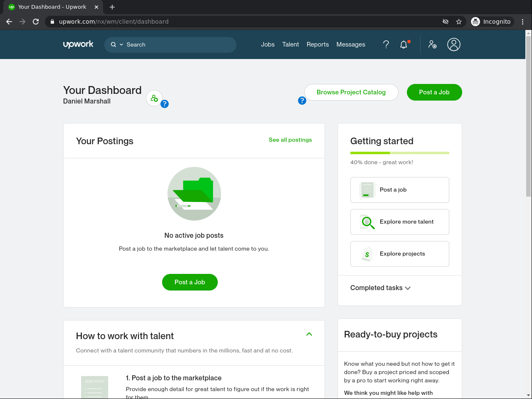Click the Upwork logo in header
This screenshot has width=532, height=399.
tap(78, 44)
